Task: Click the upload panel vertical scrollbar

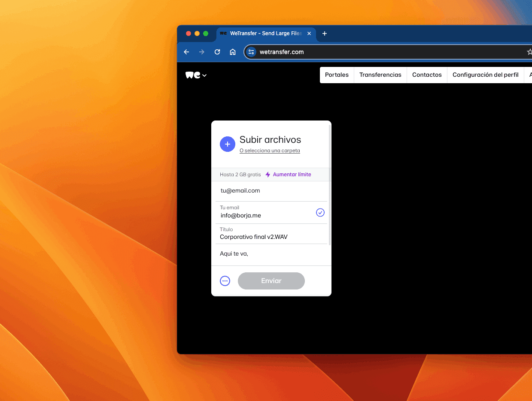Action: point(329,184)
